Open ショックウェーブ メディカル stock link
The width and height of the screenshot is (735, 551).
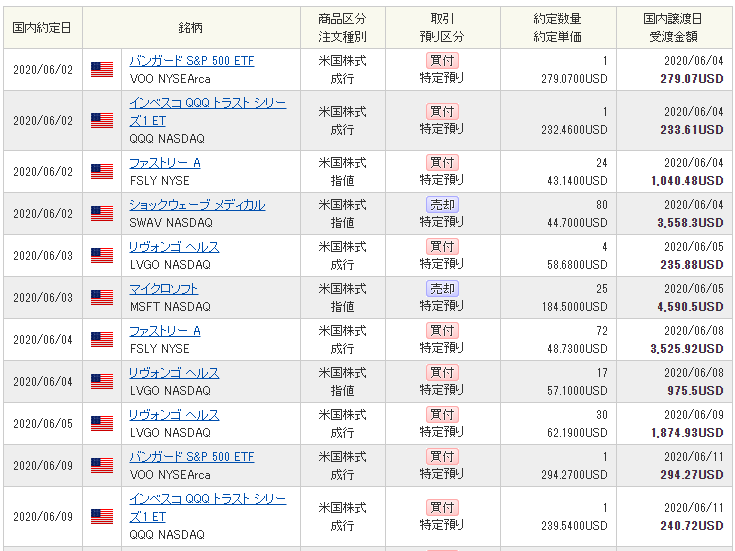197,205
